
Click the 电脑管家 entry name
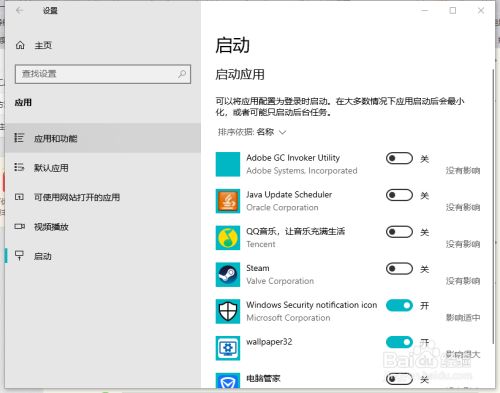[x=263, y=378]
